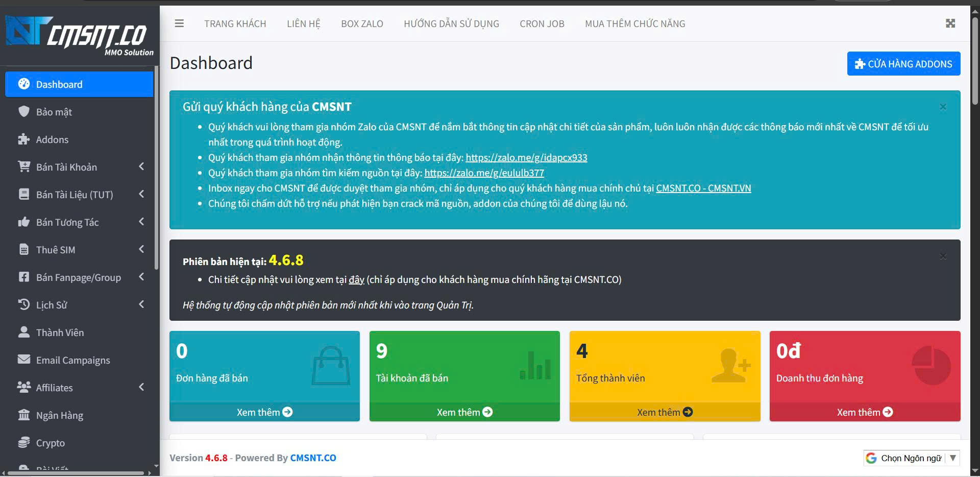Click Xem thêm under Tài khoản đã bán
The height and width of the screenshot is (477, 980).
tap(464, 412)
